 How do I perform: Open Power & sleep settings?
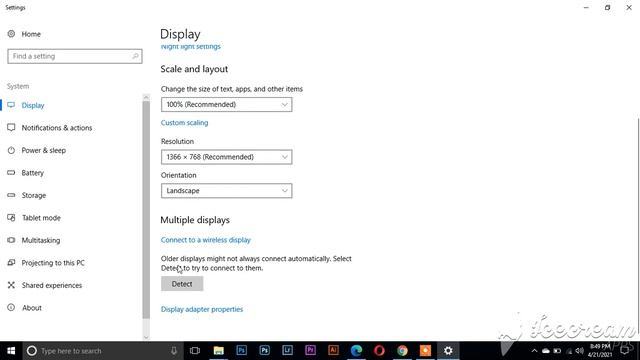pyautogui.click(x=44, y=150)
